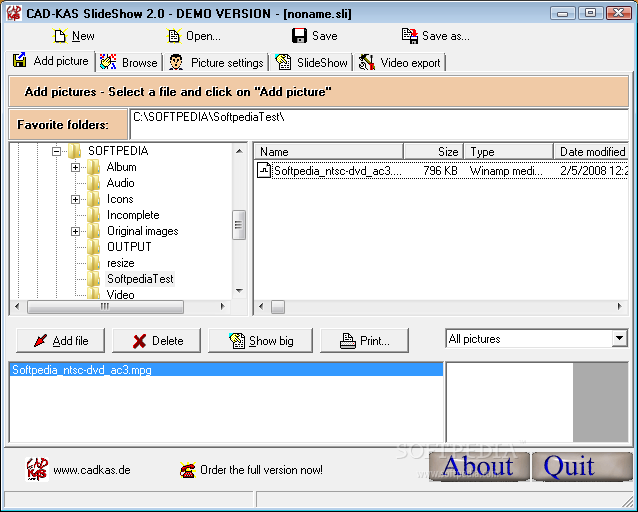This screenshot has height=512, width=638.
Task: Click the Audio folder icon
Action: point(94,183)
